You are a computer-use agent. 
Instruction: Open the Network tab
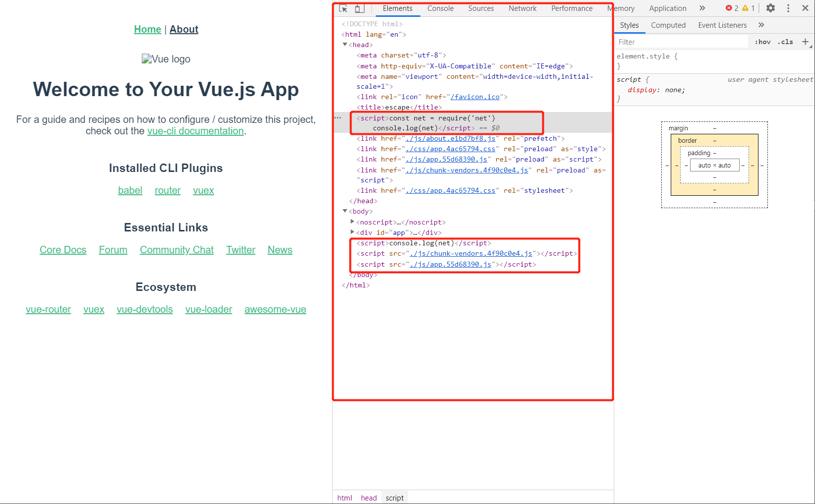tap(523, 8)
